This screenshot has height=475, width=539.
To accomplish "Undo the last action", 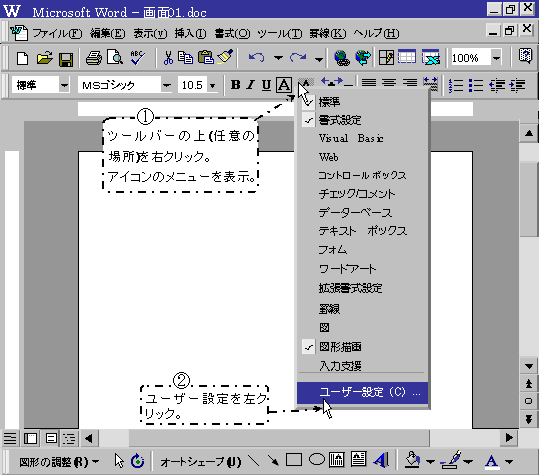I will coord(256,58).
